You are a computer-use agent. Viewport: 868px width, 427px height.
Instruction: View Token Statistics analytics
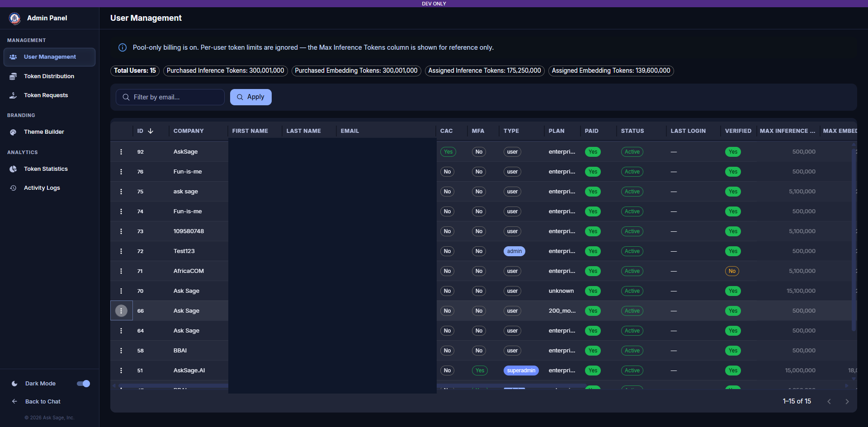coord(49,169)
